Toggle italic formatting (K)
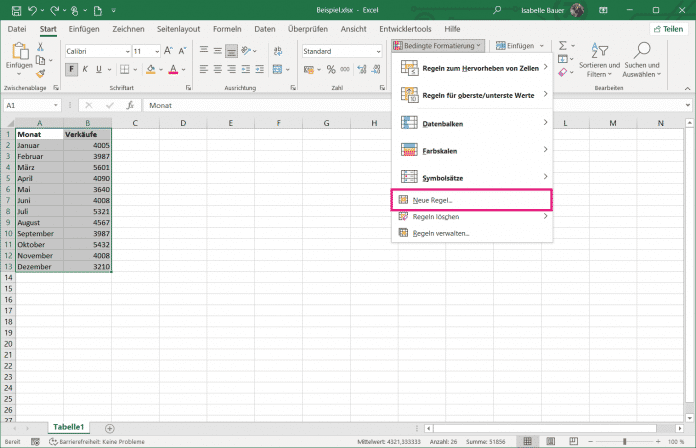 pyautogui.click(x=85, y=69)
